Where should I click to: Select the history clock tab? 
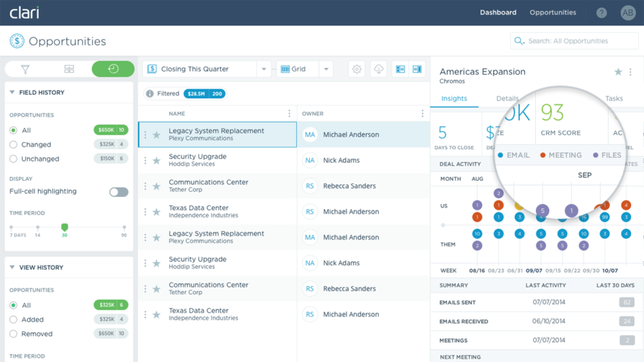[x=113, y=69]
